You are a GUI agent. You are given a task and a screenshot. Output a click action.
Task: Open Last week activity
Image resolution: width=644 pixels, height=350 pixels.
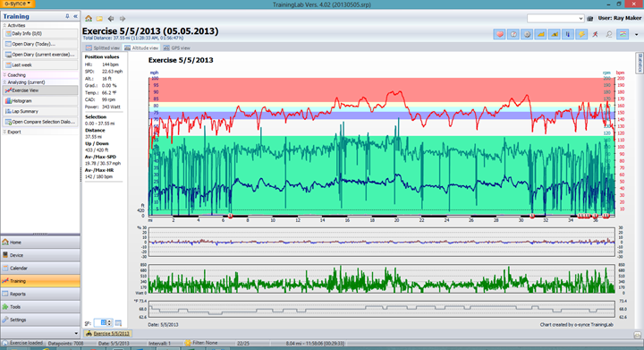[x=40, y=65]
